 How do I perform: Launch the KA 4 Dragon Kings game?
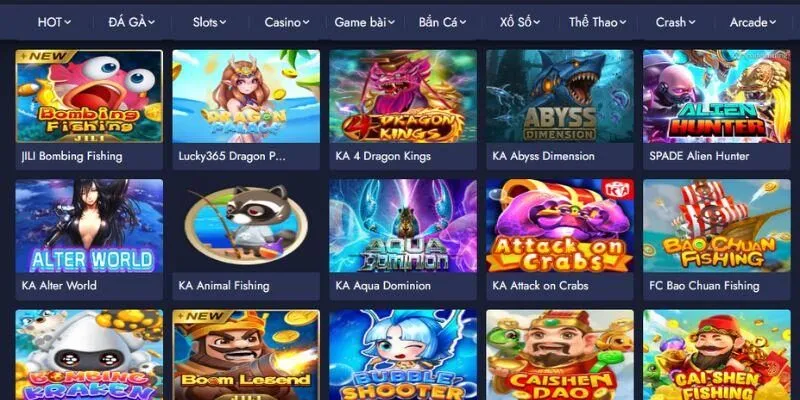(x=403, y=96)
